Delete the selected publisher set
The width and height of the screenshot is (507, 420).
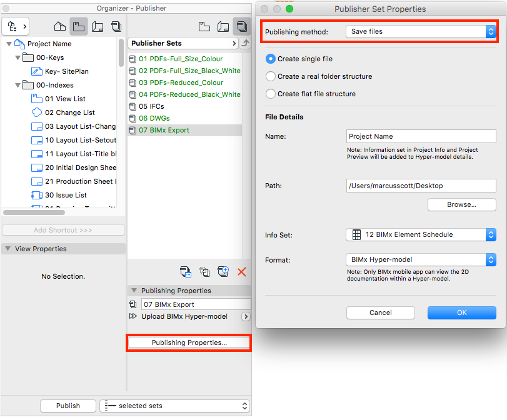[242, 272]
